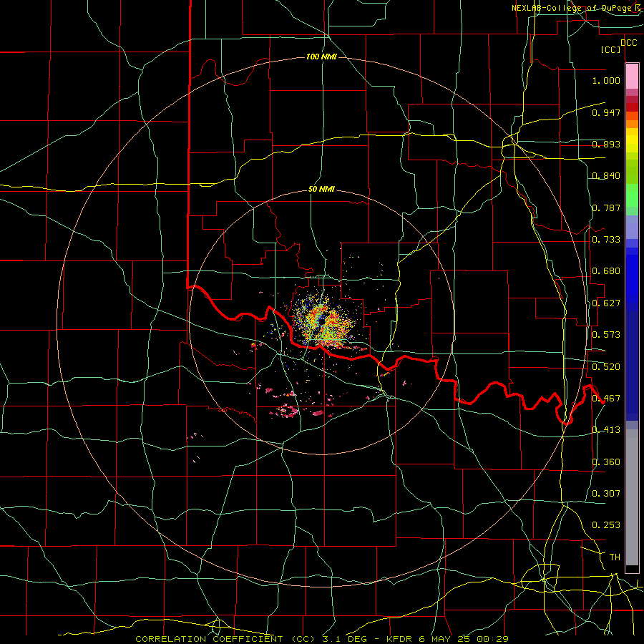Click the CORRELATION COEFFICIENT (CC) caption text

point(226,639)
